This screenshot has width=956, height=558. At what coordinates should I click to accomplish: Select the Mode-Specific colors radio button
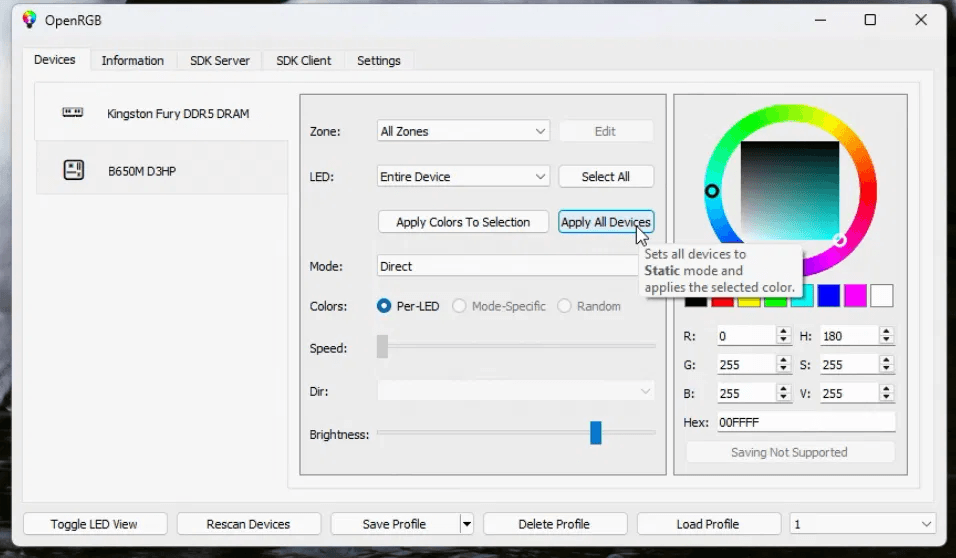(x=459, y=306)
